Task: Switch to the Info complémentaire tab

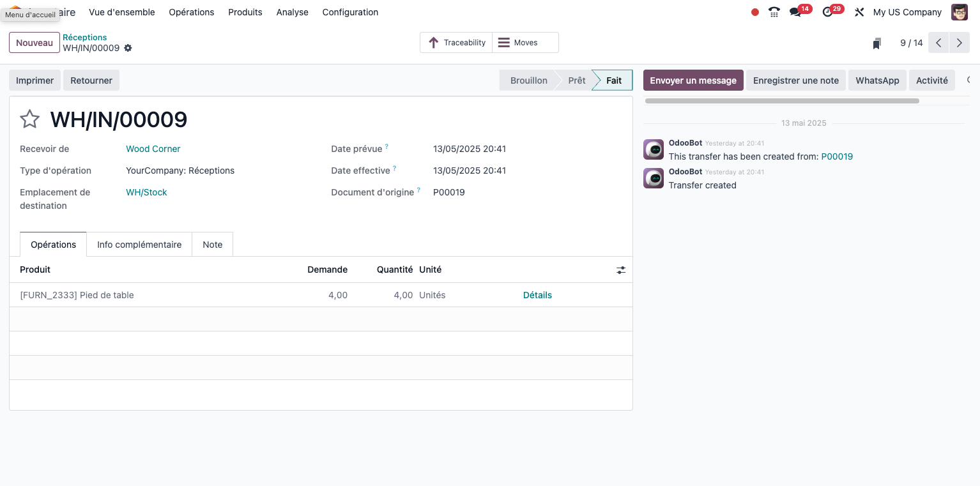Action: pyautogui.click(x=139, y=245)
